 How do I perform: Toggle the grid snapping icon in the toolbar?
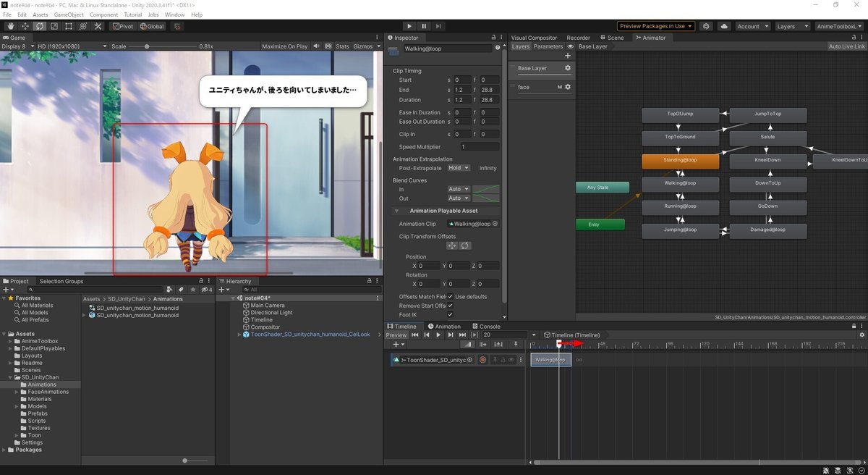pos(178,26)
